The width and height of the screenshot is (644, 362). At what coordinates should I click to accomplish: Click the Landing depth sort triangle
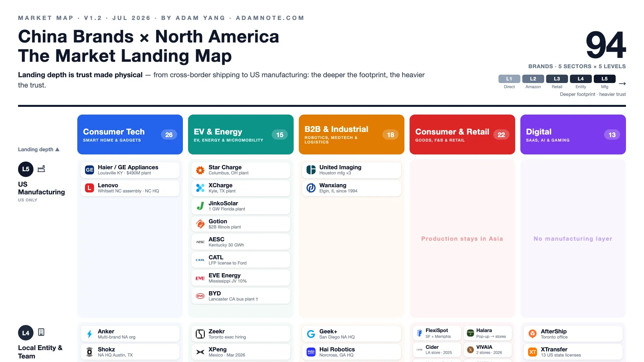[57, 149]
